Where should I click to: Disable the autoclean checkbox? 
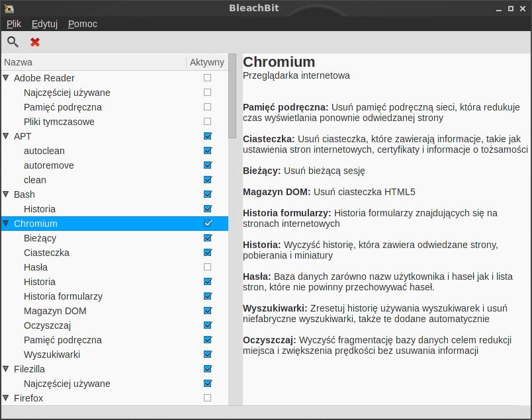[207, 151]
